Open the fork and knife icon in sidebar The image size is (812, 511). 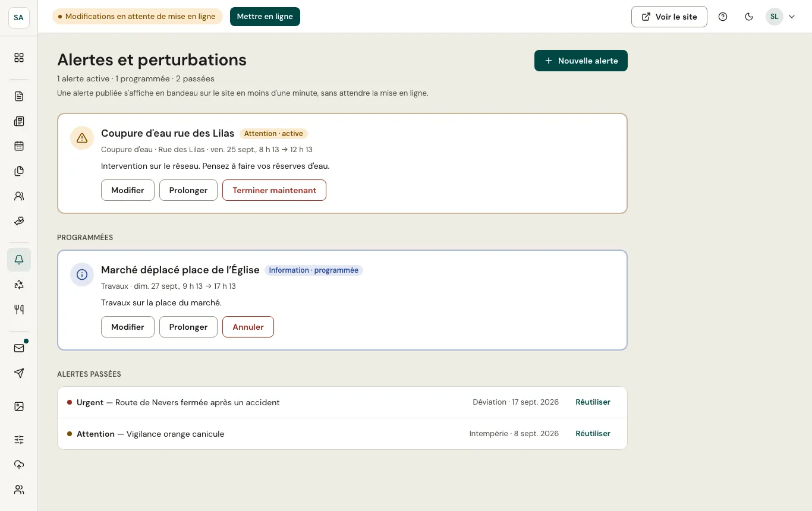coord(19,310)
